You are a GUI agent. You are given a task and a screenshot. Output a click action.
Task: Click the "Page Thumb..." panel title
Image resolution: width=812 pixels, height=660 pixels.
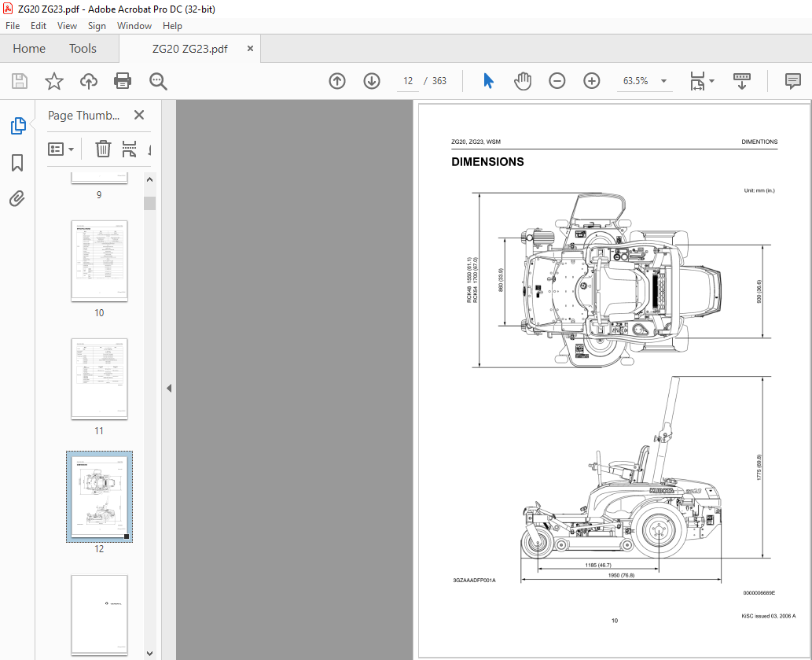[x=84, y=115]
